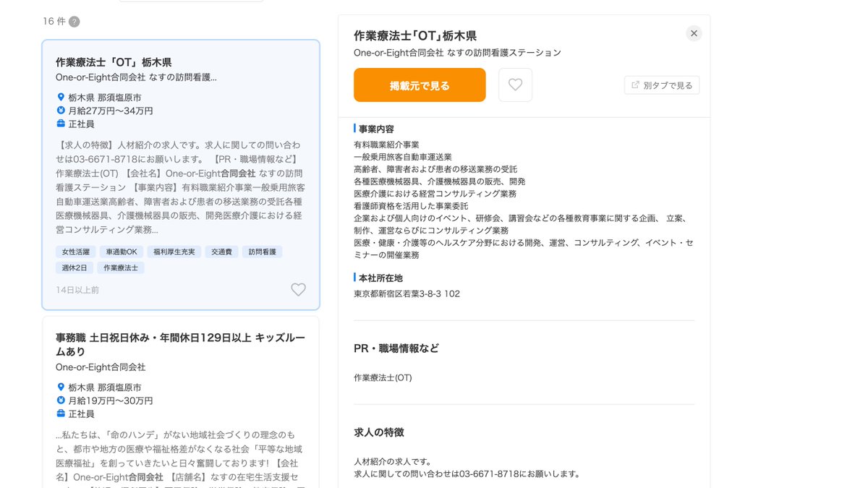
Task: Click the 本社所在地 section heading
Action: coord(380,278)
